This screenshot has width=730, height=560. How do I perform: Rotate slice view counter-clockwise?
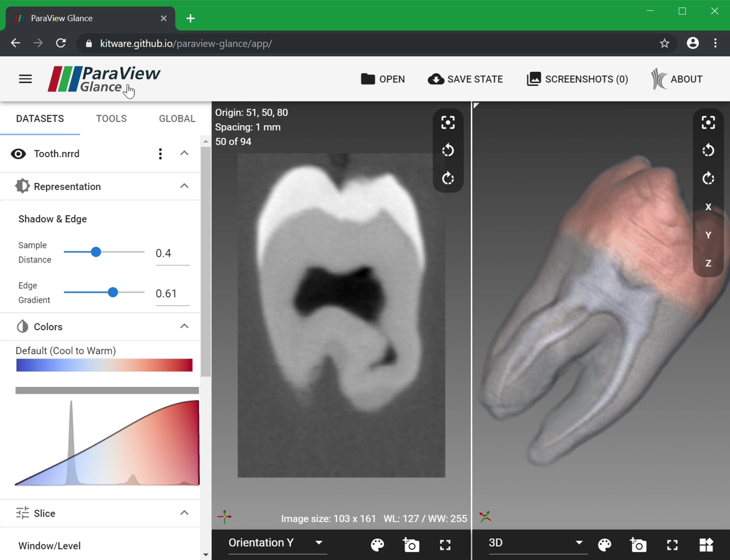[x=448, y=150]
